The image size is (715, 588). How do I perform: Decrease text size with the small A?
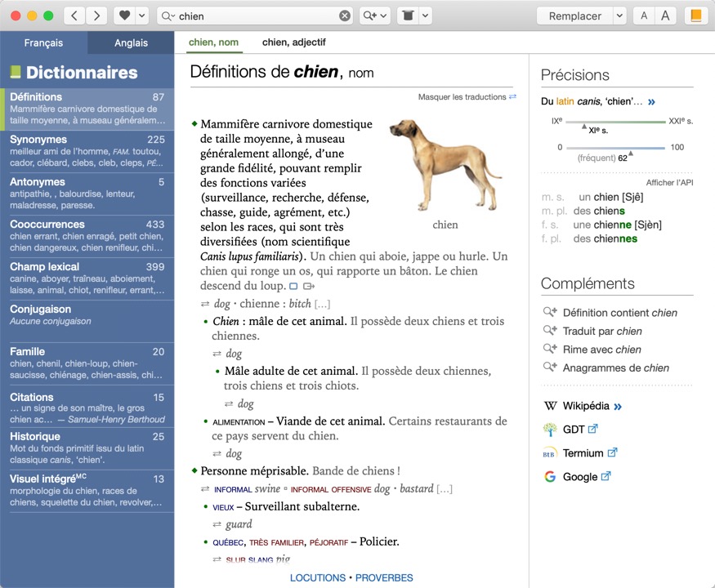pyautogui.click(x=643, y=16)
